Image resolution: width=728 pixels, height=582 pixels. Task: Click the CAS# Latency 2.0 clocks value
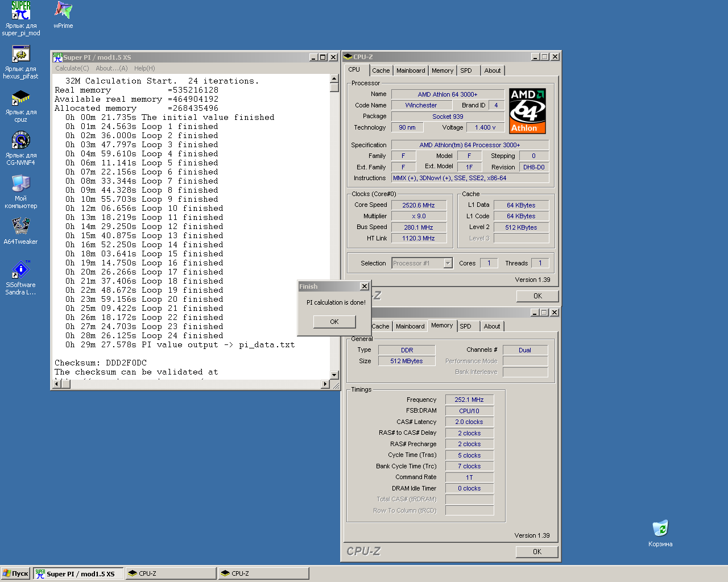(469, 422)
